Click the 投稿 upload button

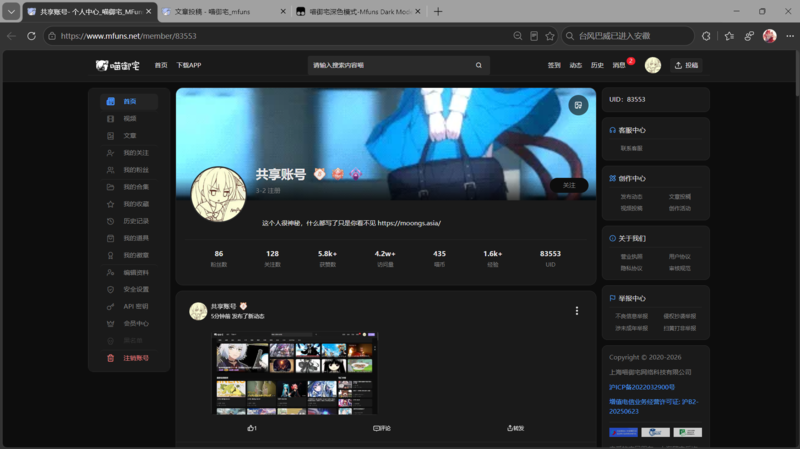tap(686, 65)
